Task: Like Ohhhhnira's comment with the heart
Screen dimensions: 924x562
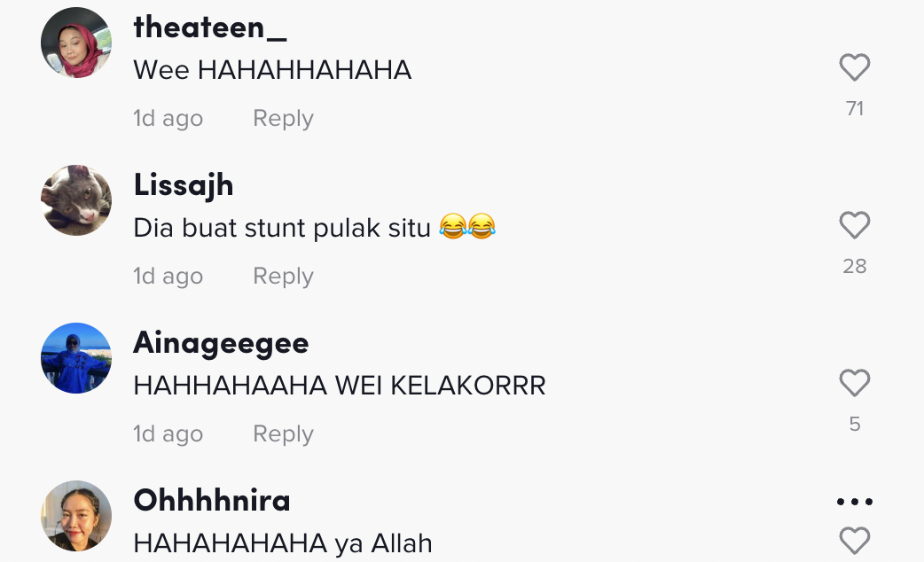Action: pos(855,541)
